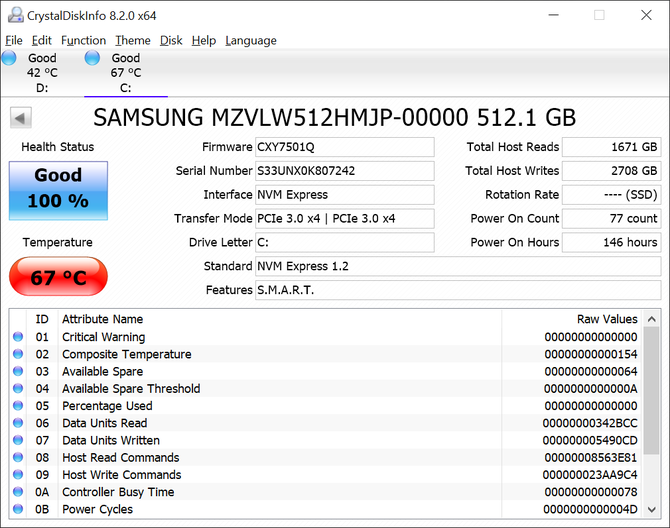Select the Data Units Written attribute name
This screenshot has width=670, height=528.
click(x=111, y=440)
